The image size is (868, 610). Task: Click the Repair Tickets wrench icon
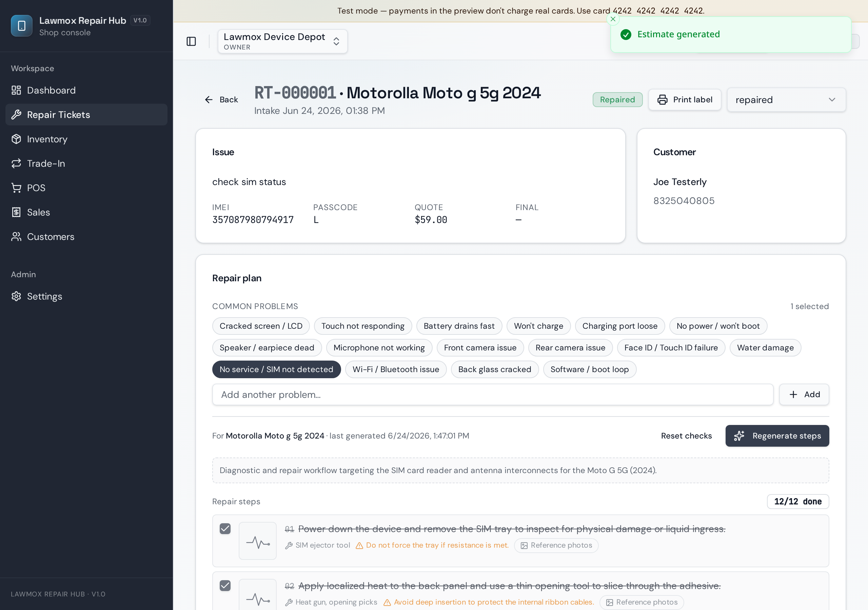16,115
